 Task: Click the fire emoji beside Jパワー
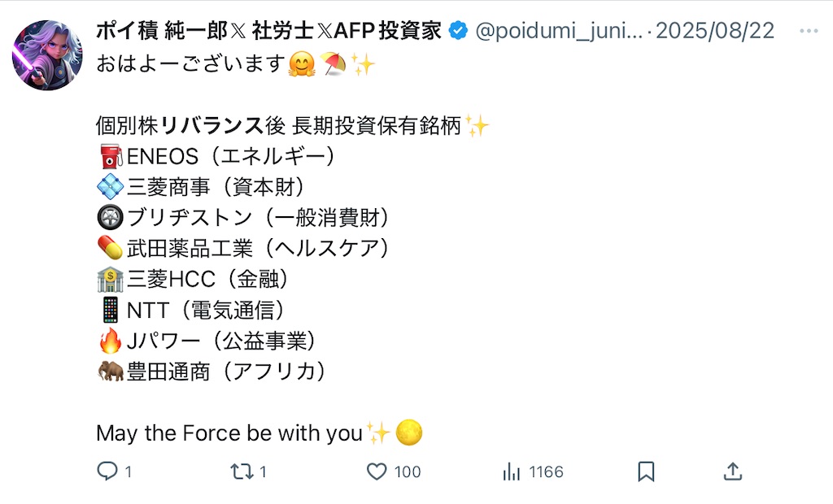[x=110, y=341]
